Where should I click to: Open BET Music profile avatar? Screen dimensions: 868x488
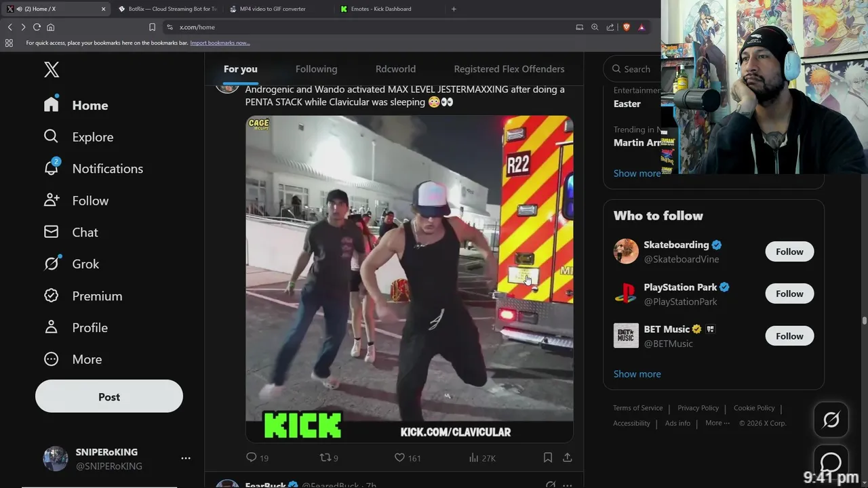pos(626,336)
